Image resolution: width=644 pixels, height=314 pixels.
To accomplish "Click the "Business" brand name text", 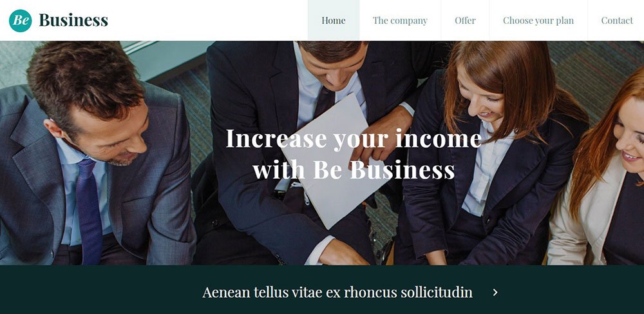I will click(73, 20).
